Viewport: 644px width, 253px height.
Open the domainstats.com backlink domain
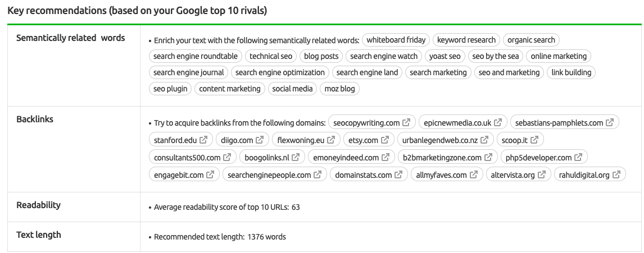pyautogui.click(x=363, y=175)
